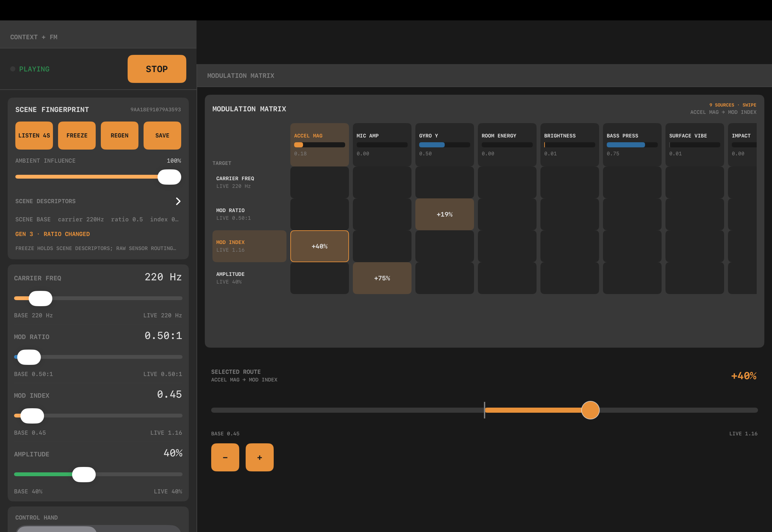Viewport: 772px width, 532px height.
Task: Select the GYRO Y source column
Action: [445, 145]
